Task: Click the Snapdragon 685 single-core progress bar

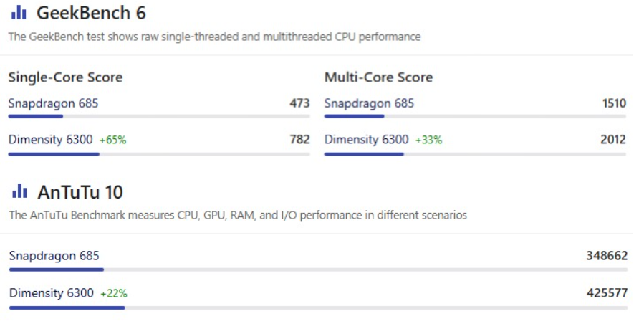Action: pyautogui.click(x=158, y=116)
